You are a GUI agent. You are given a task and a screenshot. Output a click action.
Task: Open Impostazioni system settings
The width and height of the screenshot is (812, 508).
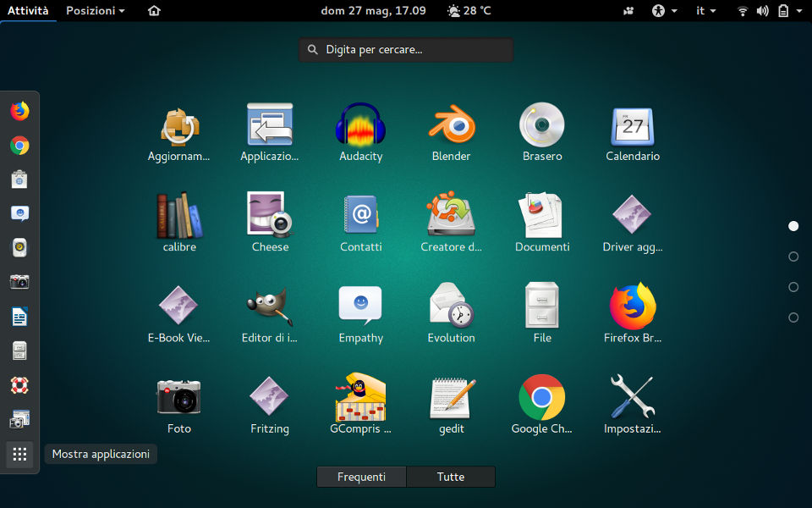(633, 406)
